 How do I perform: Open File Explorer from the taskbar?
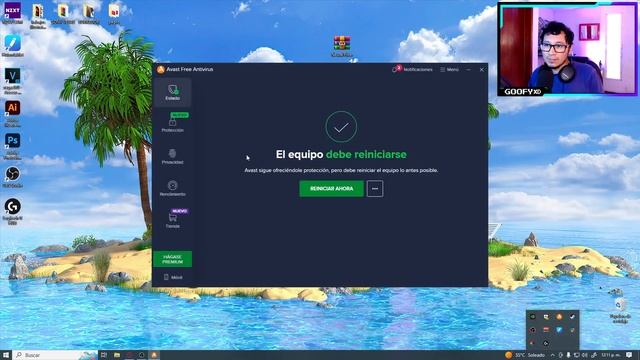click(x=117, y=355)
